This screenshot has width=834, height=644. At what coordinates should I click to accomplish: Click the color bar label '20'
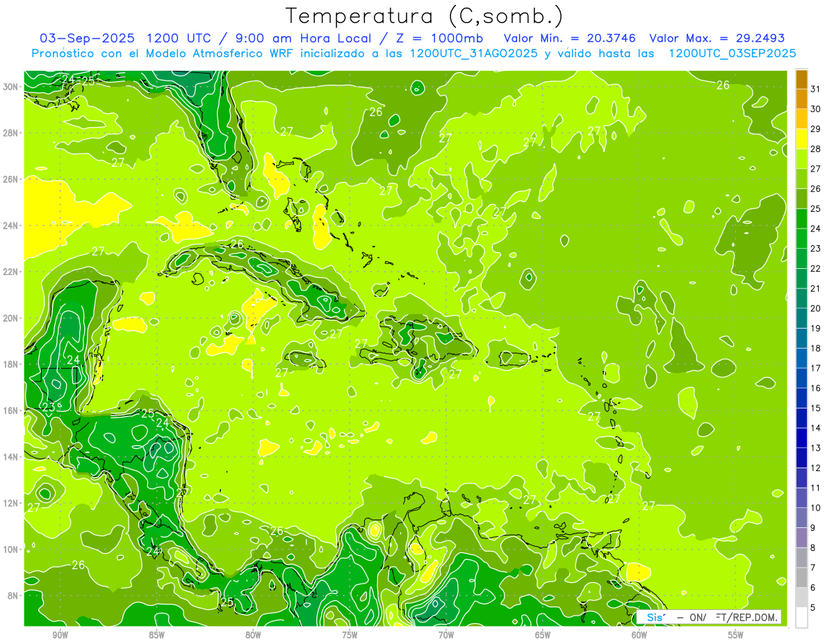pos(816,308)
